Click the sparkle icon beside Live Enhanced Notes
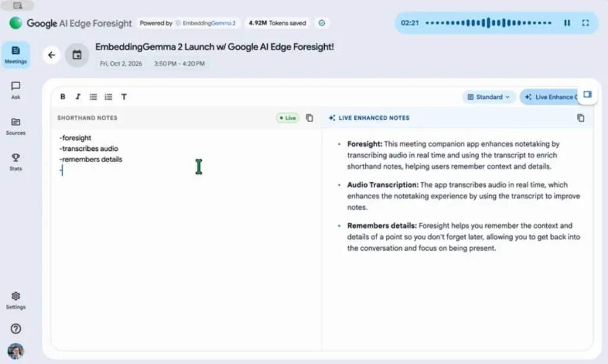 332,118
